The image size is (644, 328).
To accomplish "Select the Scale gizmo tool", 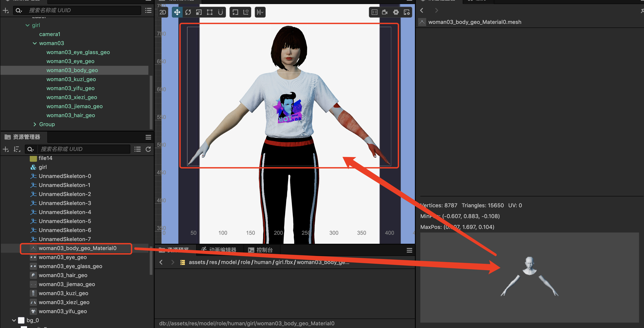I will pyautogui.click(x=199, y=12).
